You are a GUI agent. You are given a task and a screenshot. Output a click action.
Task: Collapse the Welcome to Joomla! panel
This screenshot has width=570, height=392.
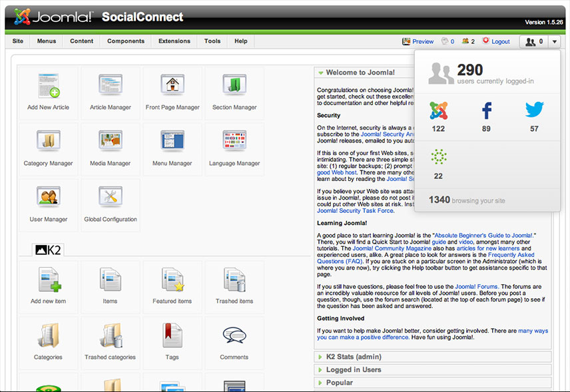pos(321,73)
